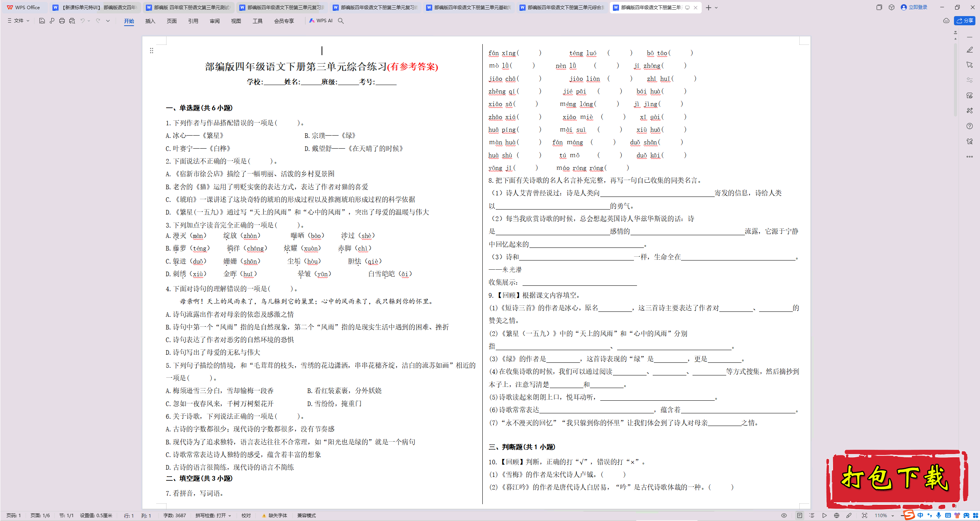This screenshot has width=980, height=521.
Task: Select the cursor selection tool in sidebar
Action: [x=970, y=65]
